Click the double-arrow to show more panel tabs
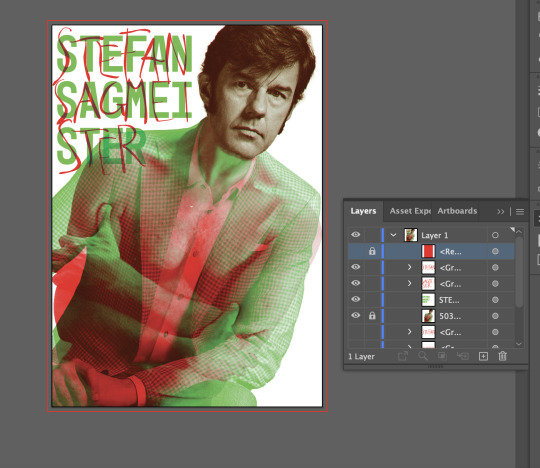540x468 pixels. [500, 211]
